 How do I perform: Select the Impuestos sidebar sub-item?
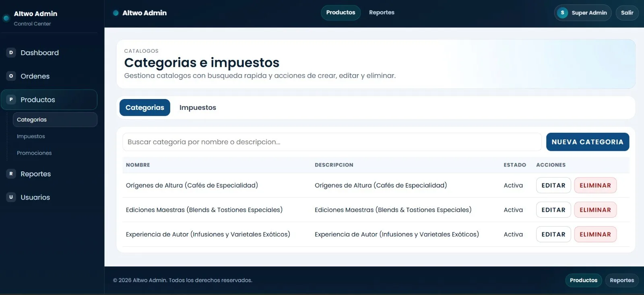coord(55,136)
